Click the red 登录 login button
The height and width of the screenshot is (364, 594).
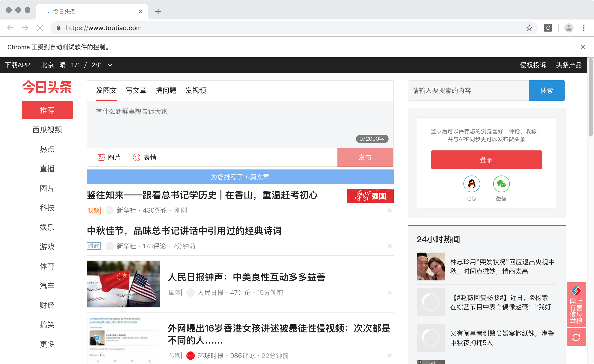point(486,160)
